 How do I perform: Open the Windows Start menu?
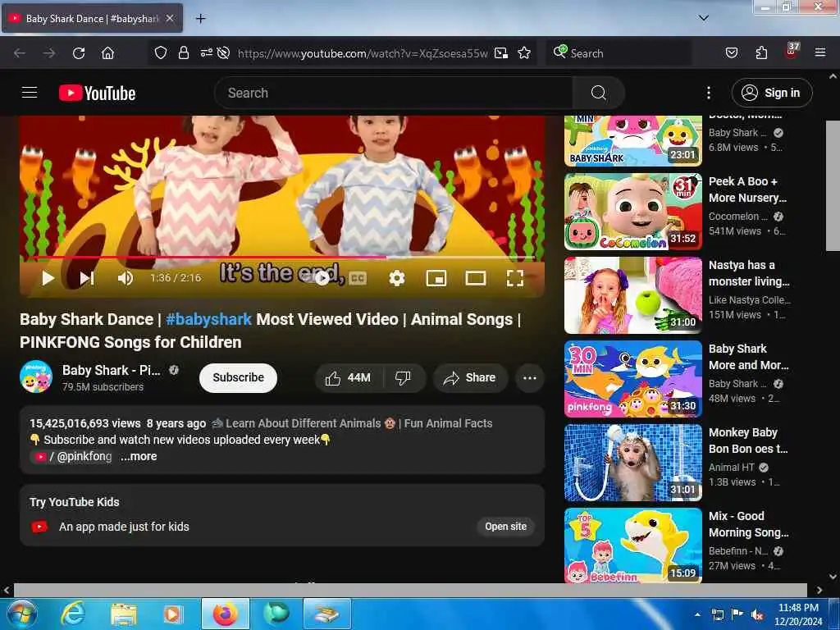click(22, 614)
